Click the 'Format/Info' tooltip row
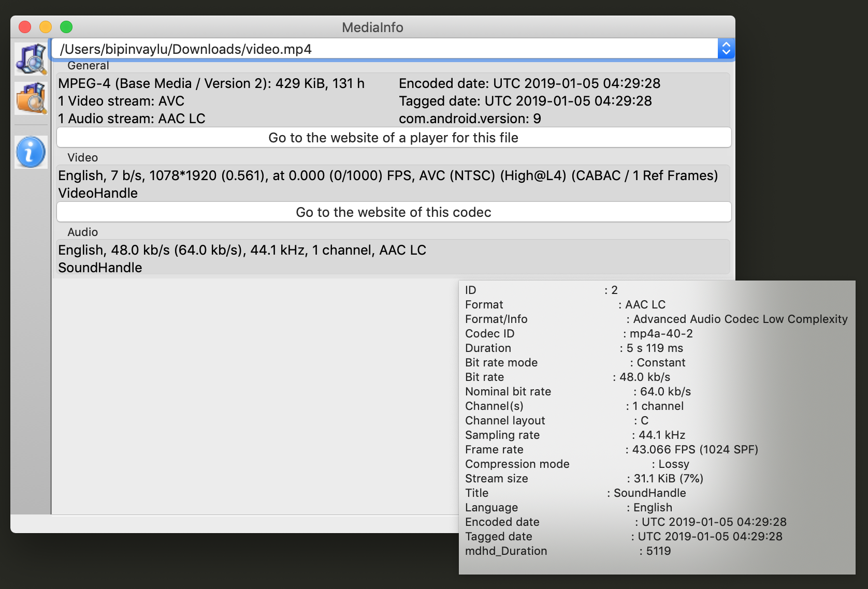 [x=656, y=319]
